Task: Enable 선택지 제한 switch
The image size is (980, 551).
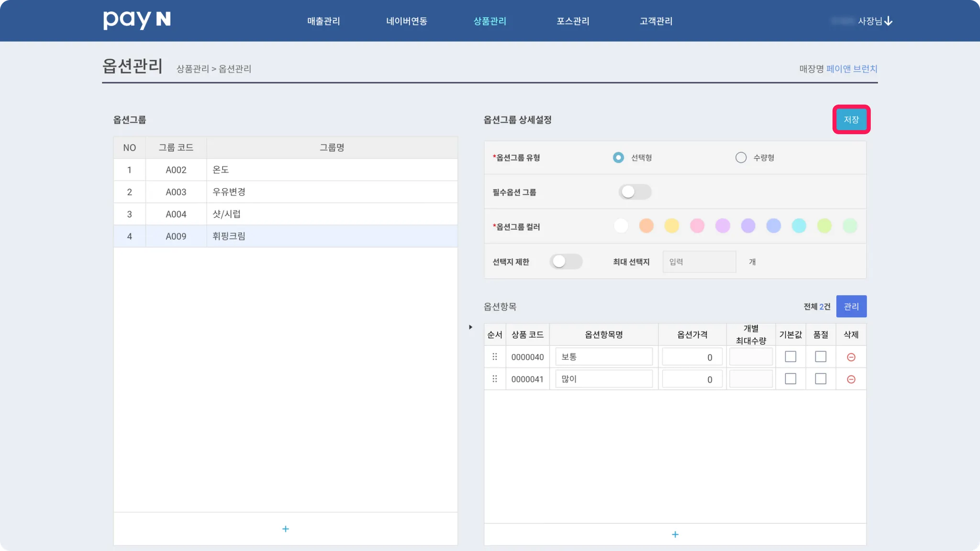Action: coord(566,262)
